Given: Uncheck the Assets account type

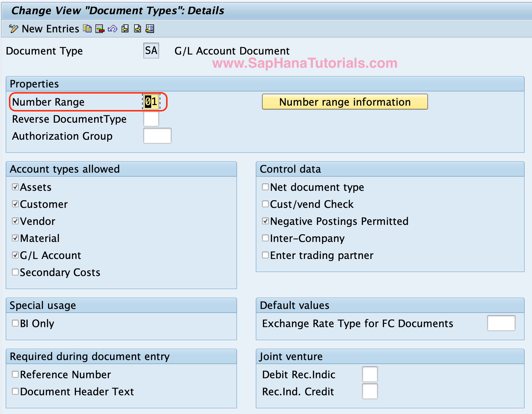Looking at the screenshot, I should click(x=15, y=187).
